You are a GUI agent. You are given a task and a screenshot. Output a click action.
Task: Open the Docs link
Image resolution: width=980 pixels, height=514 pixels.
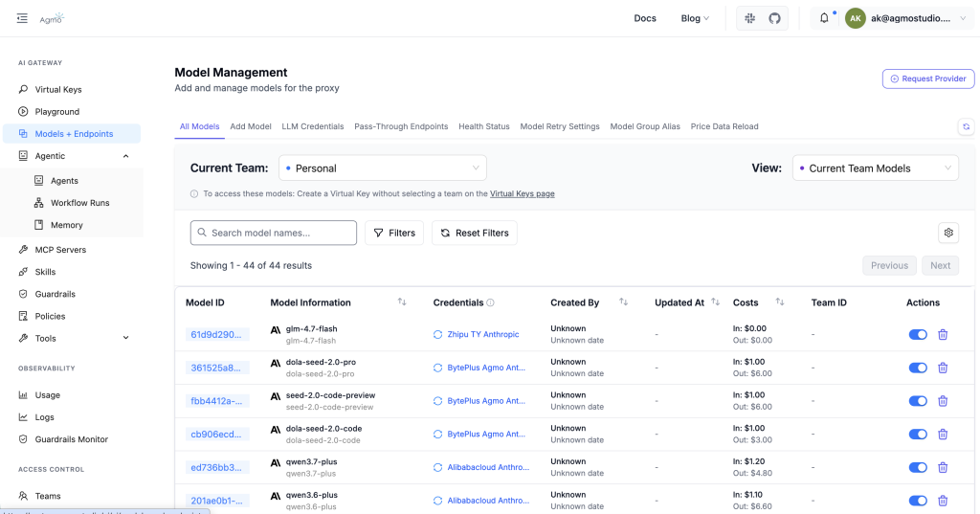[645, 18]
